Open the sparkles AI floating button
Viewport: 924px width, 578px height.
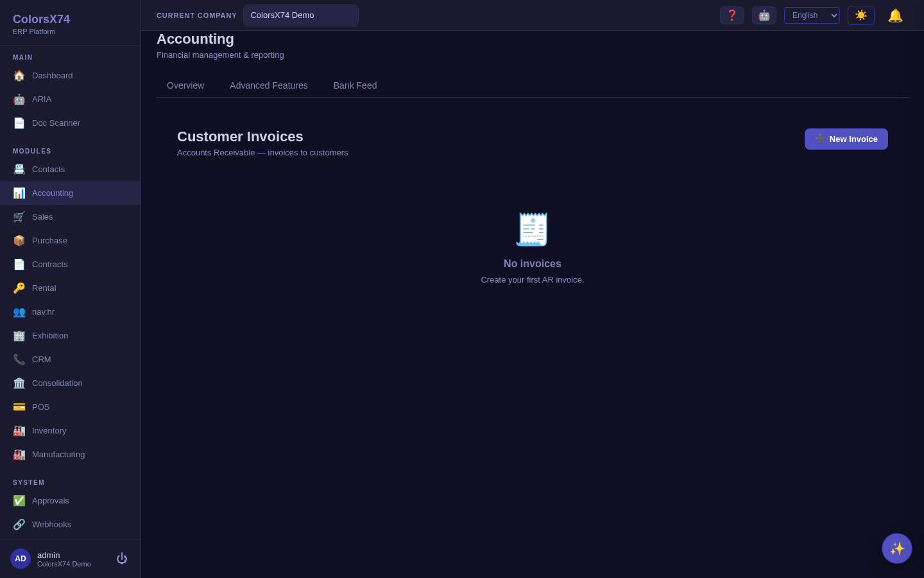coord(897,548)
